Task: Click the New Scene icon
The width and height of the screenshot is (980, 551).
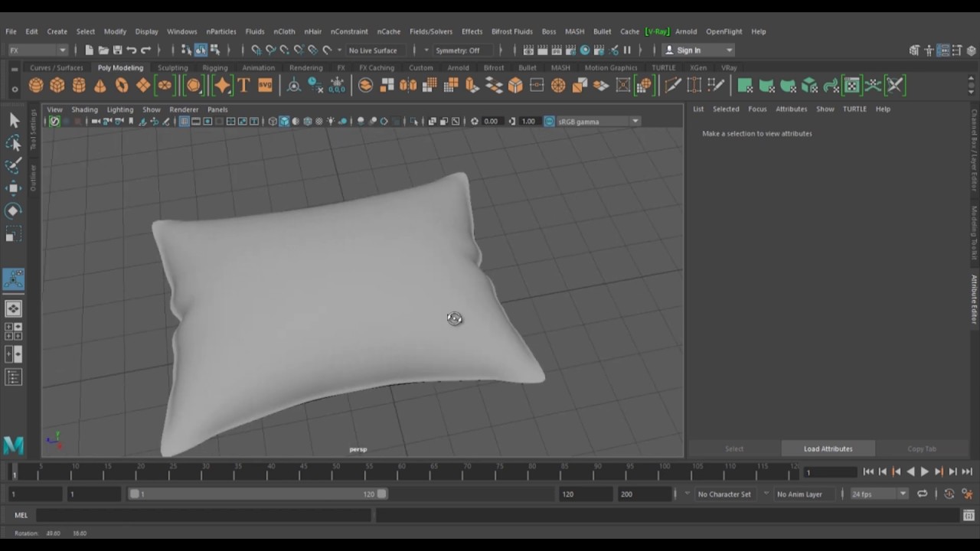Action: click(89, 51)
